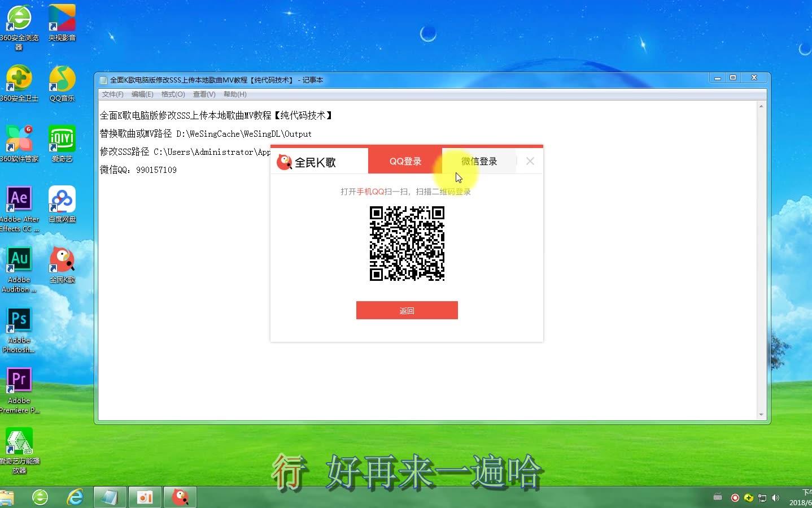The width and height of the screenshot is (812, 508).
Task: Click the 修改SSS路径 line in Notepad
Action: pyautogui.click(x=185, y=152)
